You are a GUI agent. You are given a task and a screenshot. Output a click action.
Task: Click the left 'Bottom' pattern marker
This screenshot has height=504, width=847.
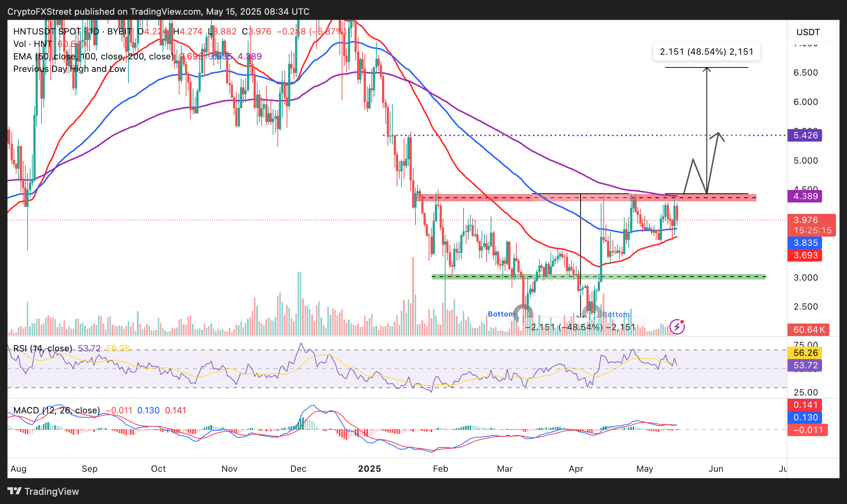click(x=501, y=314)
